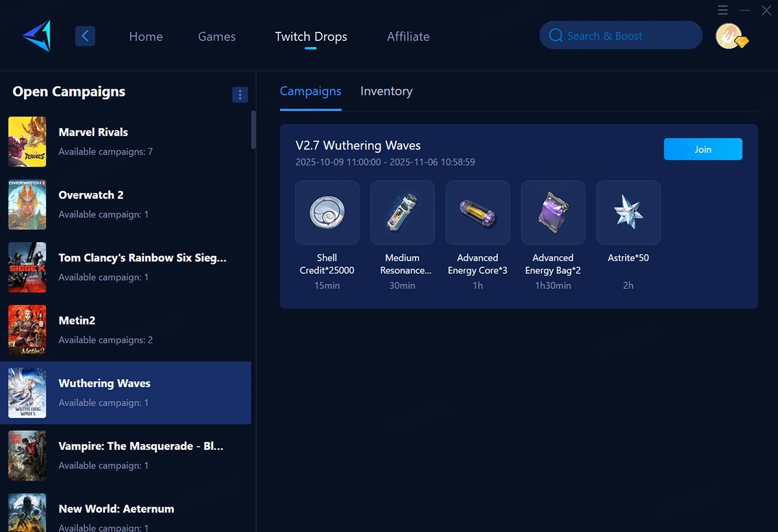Select the Astrite*50 star reward icon
Image resolution: width=778 pixels, height=532 pixels.
628,213
